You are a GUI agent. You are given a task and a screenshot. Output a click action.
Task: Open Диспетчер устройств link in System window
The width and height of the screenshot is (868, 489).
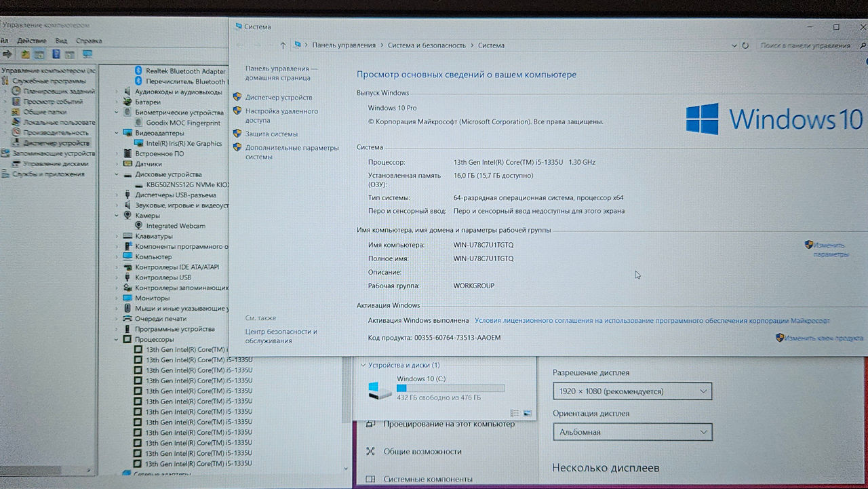click(x=279, y=97)
